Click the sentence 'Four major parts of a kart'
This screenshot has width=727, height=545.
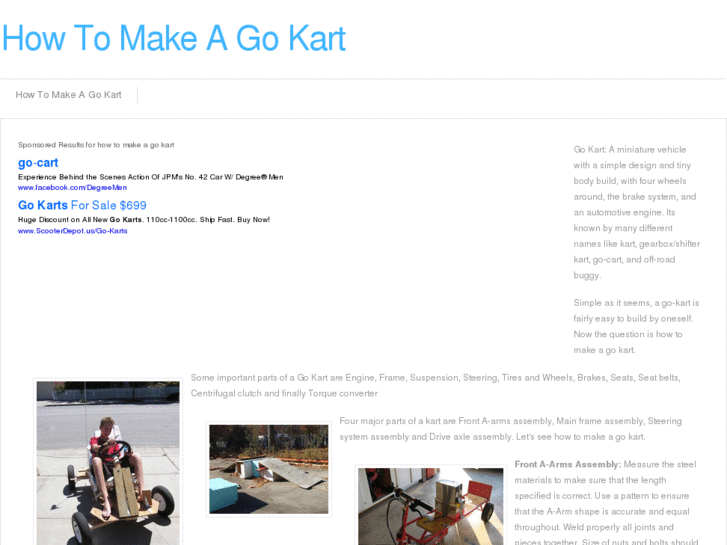pos(510,429)
